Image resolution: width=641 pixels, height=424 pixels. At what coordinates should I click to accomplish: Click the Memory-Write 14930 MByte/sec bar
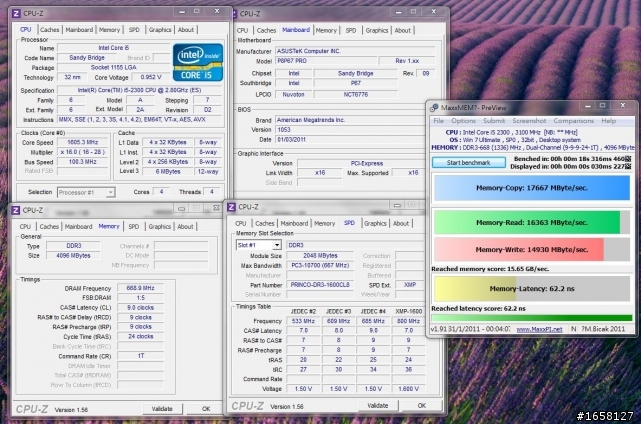(x=532, y=249)
